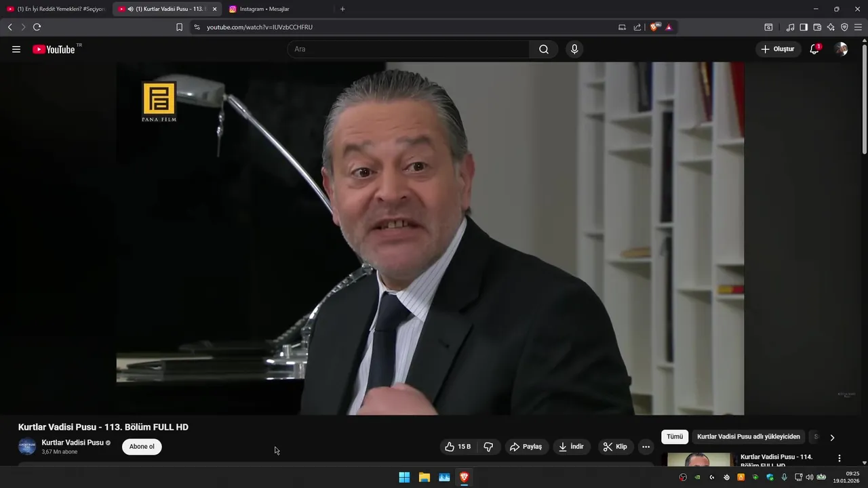This screenshot has width=868, height=488.
Task: Close the Kurtlar Vadisi Pusu tab
Action: pyautogui.click(x=214, y=9)
